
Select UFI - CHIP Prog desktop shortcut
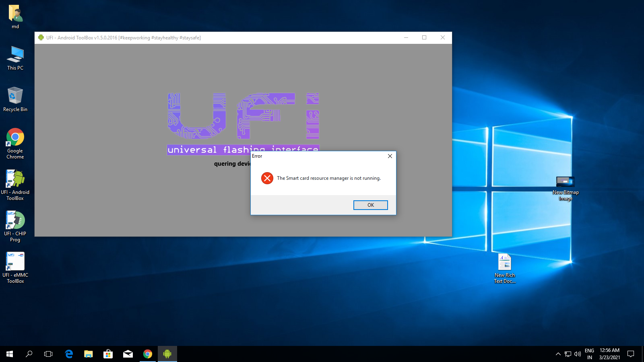click(x=15, y=226)
